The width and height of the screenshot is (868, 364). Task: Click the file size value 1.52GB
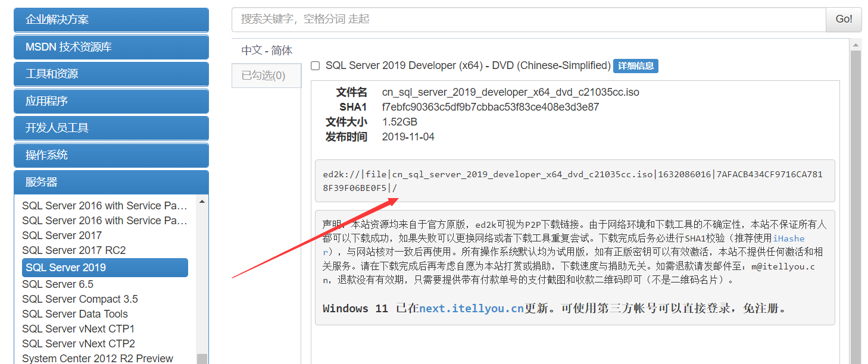(x=399, y=123)
